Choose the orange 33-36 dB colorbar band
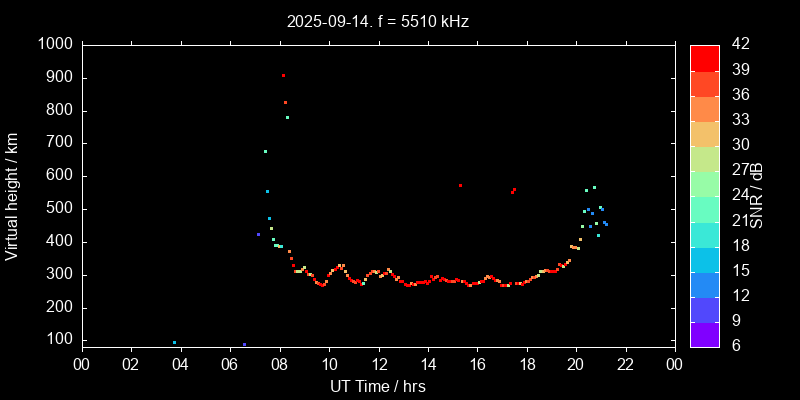 pos(704,108)
